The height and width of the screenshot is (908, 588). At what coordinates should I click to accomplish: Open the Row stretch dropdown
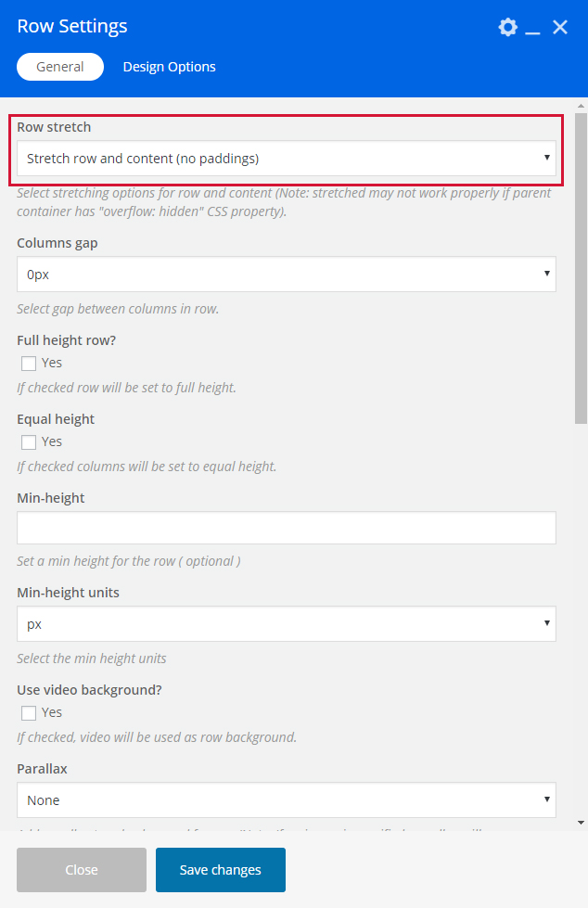click(286, 159)
